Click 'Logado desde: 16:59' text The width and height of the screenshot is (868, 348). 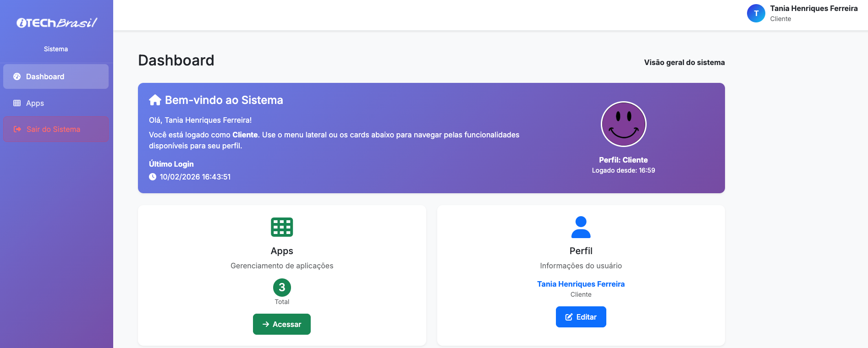pyautogui.click(x=623, y=170)
